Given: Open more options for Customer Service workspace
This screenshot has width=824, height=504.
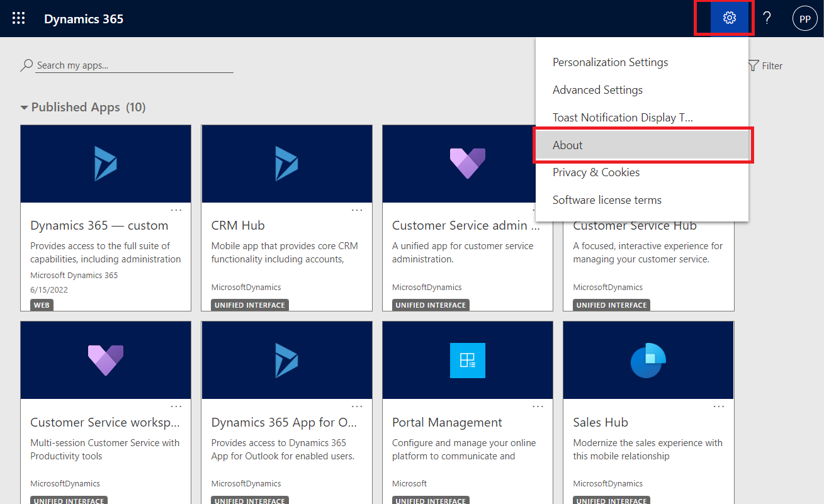Looking at the screenshot, I should tap(176, 406).
